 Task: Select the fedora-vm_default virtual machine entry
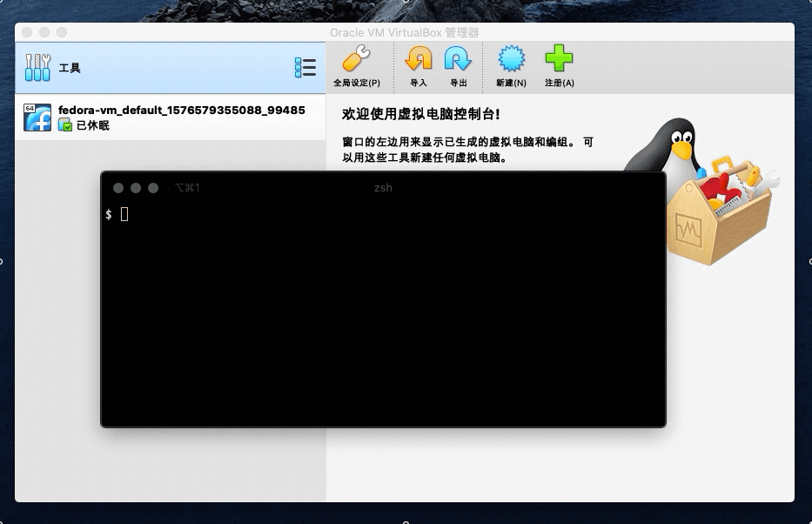point(171,117)
